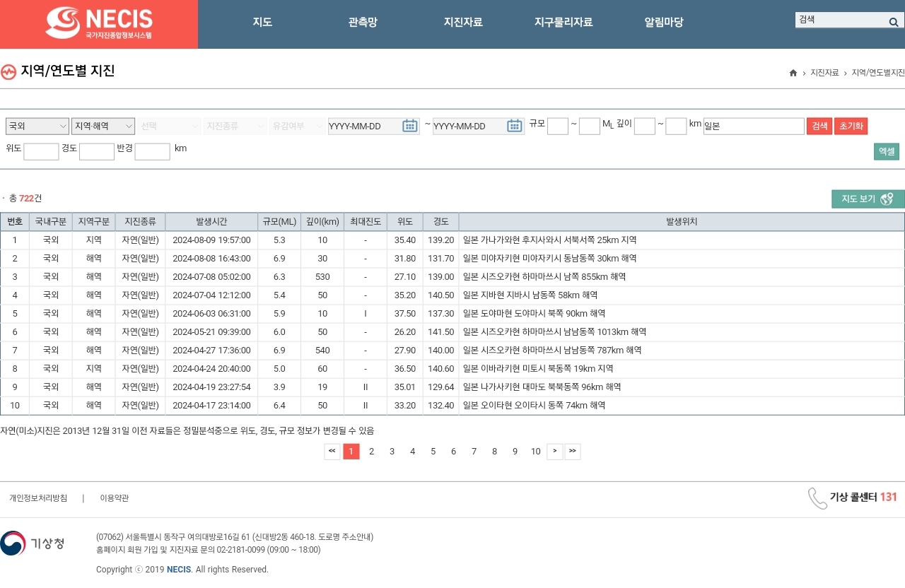Click the 초기화 reset button

[x=851, y=126]
